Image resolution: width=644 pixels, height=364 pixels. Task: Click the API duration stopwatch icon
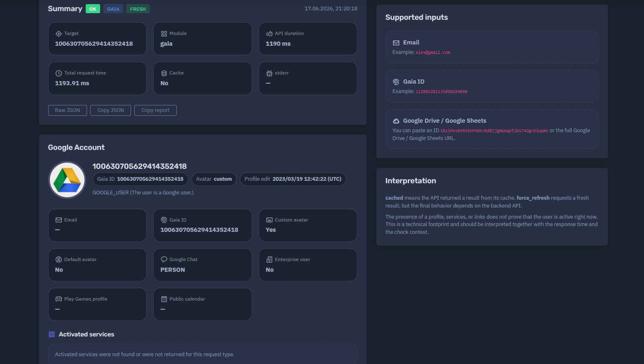click(x=269, y=34)
